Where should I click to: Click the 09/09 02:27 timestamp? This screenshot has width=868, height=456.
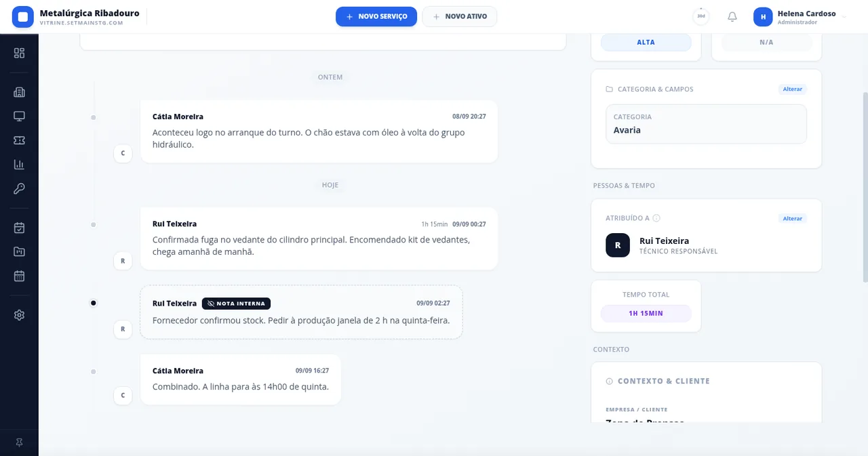pyautogui.click(x=433, y=304)
